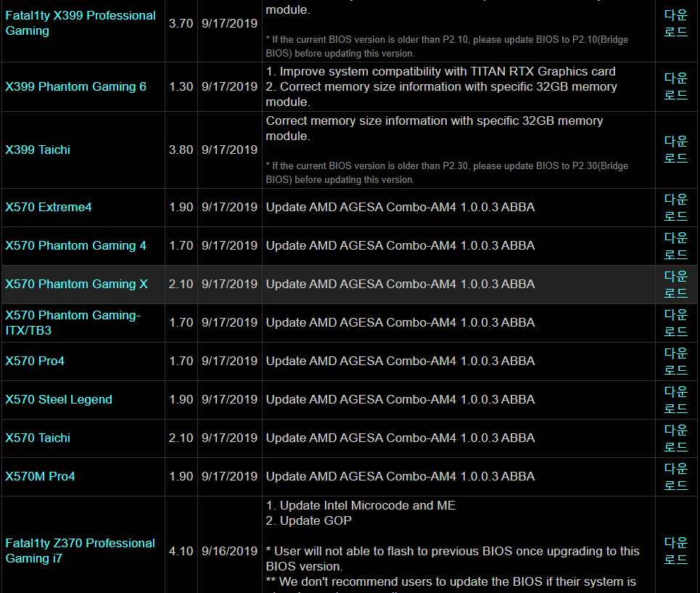Open the X570 Phantom Gaming X link
This screenshot has height=593, width=700.
click(x=76, y=284)
